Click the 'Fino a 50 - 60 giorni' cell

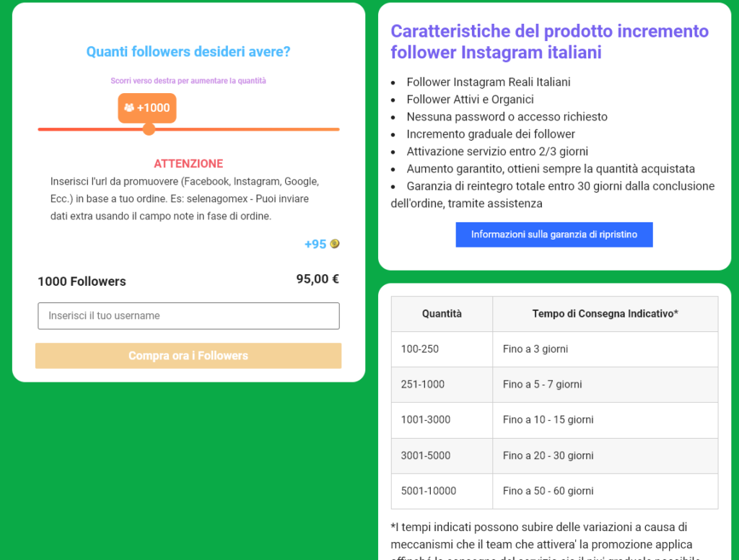(548, 491)
